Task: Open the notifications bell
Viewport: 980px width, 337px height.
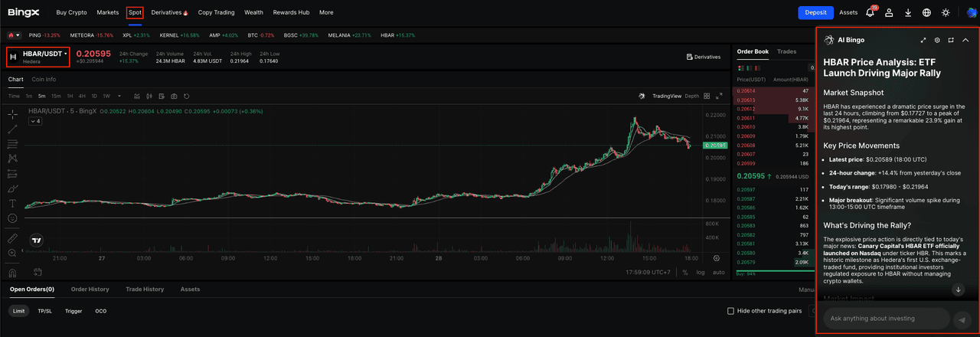Action: point(870,12)
